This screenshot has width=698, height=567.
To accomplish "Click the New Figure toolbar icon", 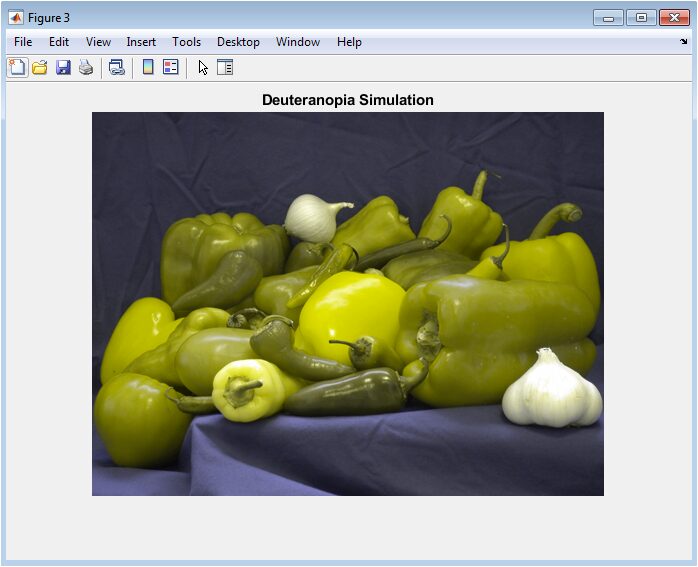I will click(x=17, y=68).
